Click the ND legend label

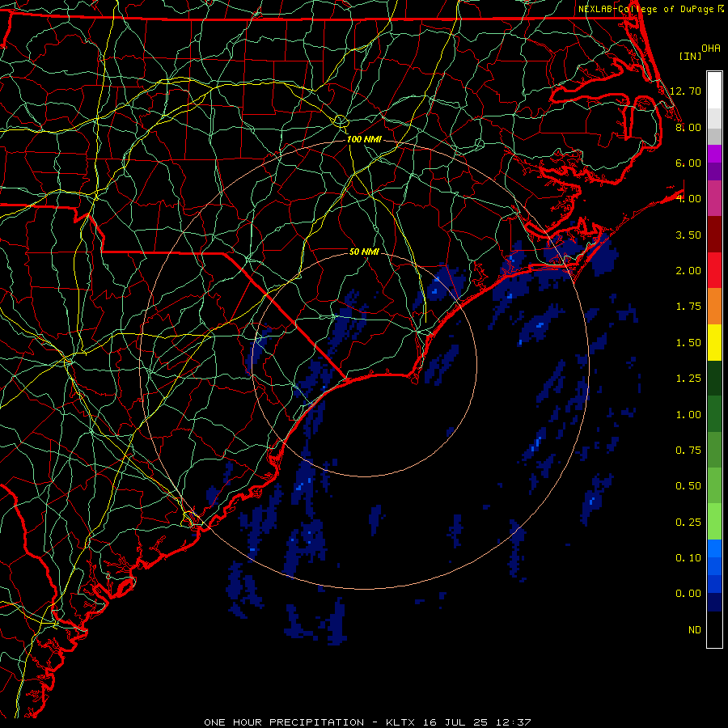[x=695, y=630]
